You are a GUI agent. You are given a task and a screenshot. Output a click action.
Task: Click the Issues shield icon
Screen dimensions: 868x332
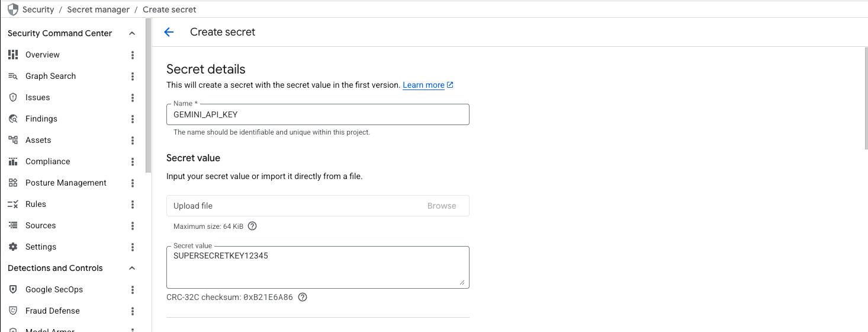click(x=13, y=97)
